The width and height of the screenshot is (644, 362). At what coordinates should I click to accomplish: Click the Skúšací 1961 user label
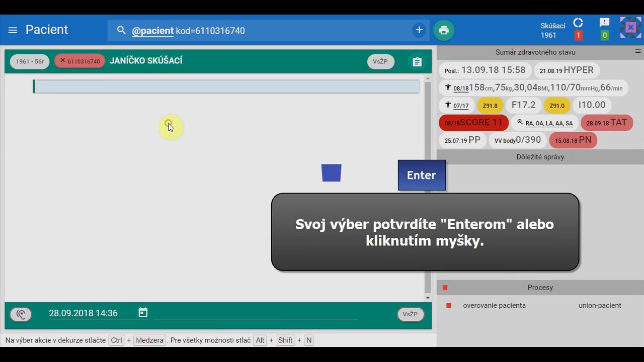553,30
